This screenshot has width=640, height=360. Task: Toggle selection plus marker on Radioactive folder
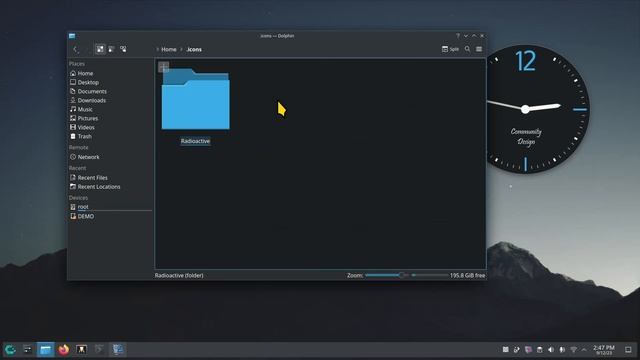pyautogui.click(x=163, y=67)
